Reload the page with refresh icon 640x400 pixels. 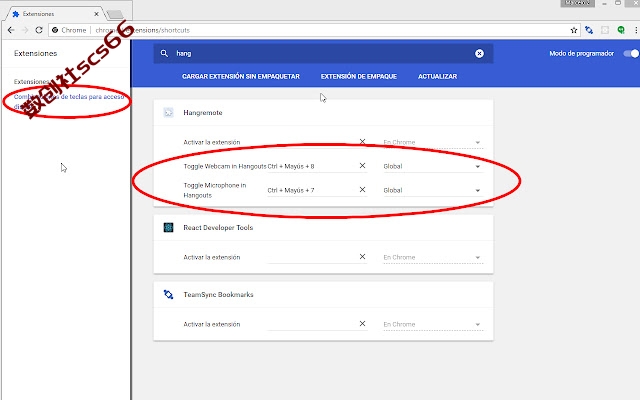click(39, 30)
